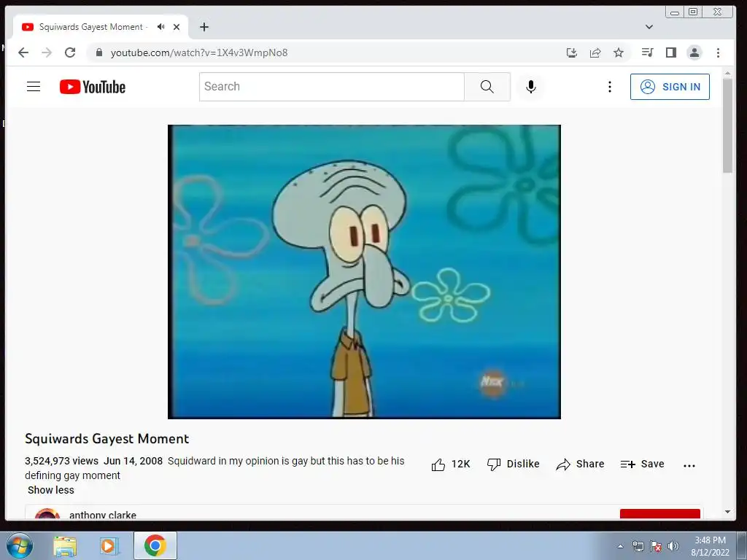The height and width of the screenshot is (560, 747).
Task: Install app via download icon in address bar
Action: pos(572,52)
